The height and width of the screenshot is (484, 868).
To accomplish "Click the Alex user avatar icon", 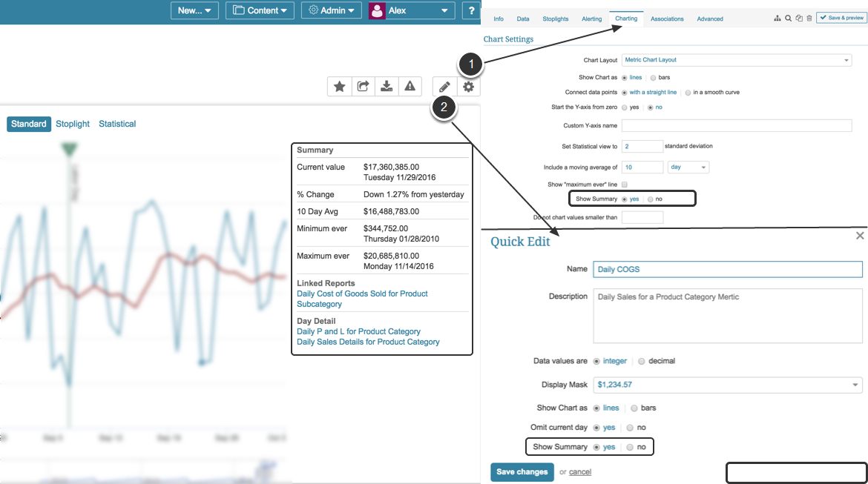I will coord(377,10).
